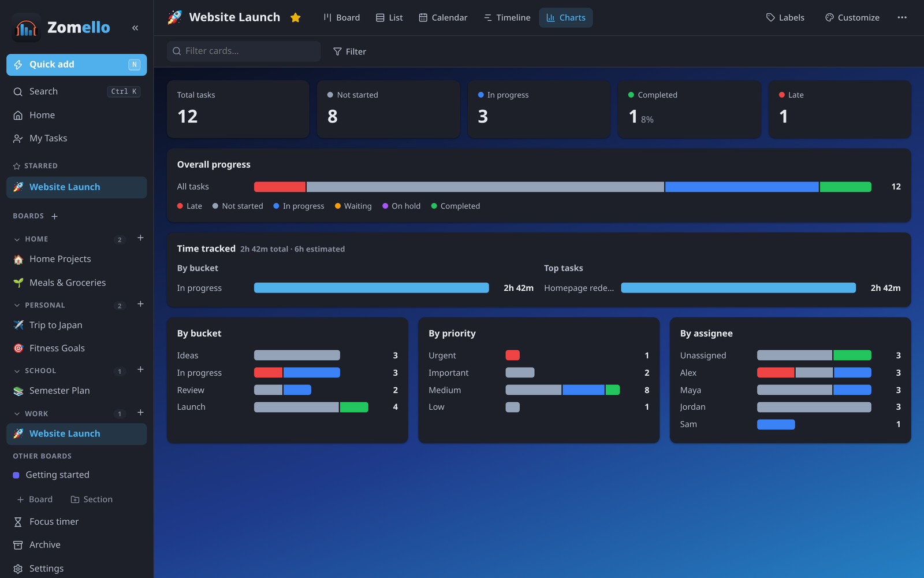This screenshot has width=924, height=578.
Task: Create a new Board from sidebar footer
Action: tap(35, 499)
